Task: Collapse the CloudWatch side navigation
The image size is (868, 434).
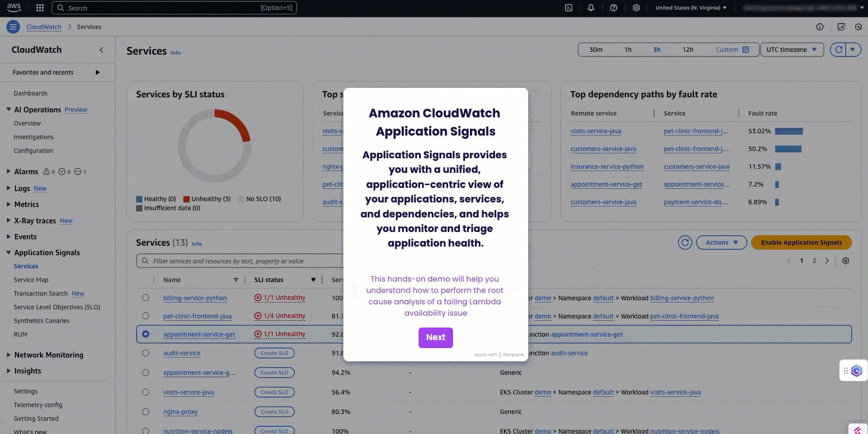Action: pyautogui.click(x=101, y=50)
